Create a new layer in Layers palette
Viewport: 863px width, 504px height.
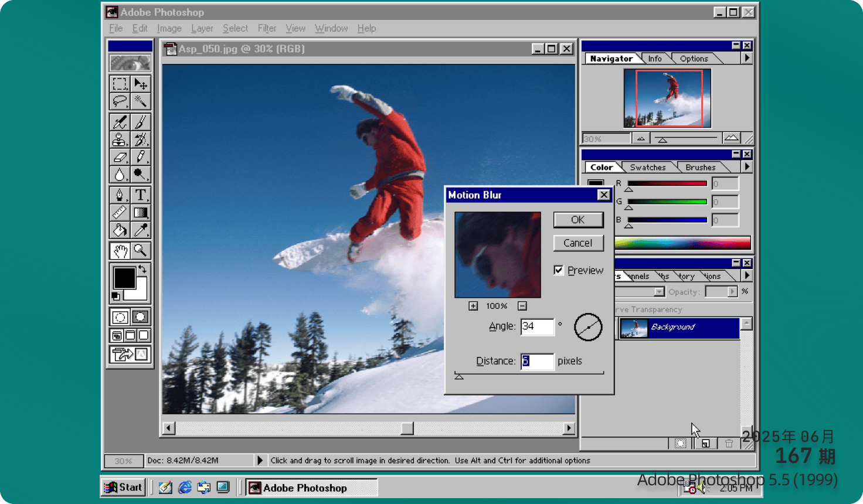[x=705, y=444]
